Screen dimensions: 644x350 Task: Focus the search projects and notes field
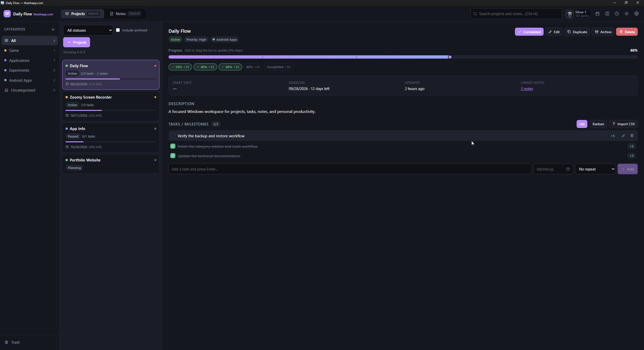click(x=516, y=14)
